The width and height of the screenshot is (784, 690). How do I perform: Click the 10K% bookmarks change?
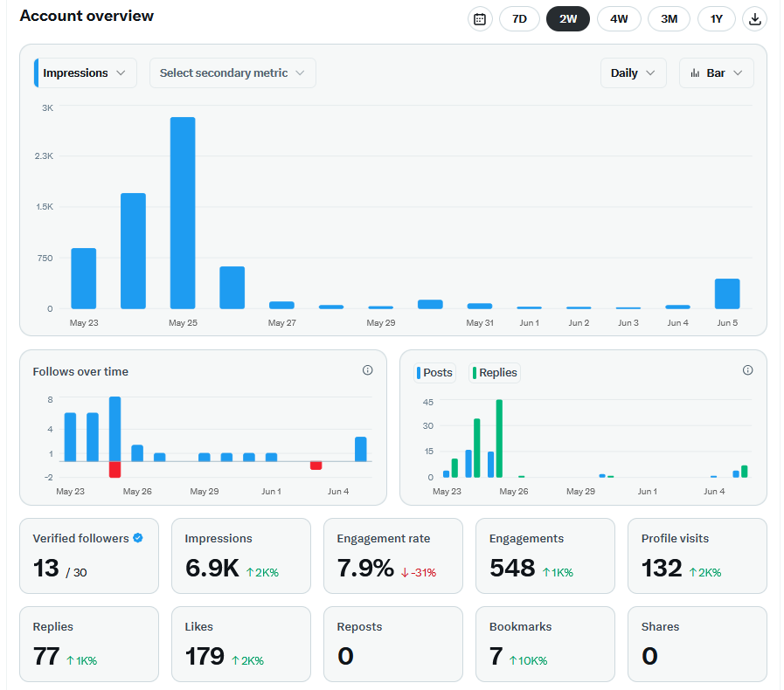pyautogui.click(x=528, y=661)
